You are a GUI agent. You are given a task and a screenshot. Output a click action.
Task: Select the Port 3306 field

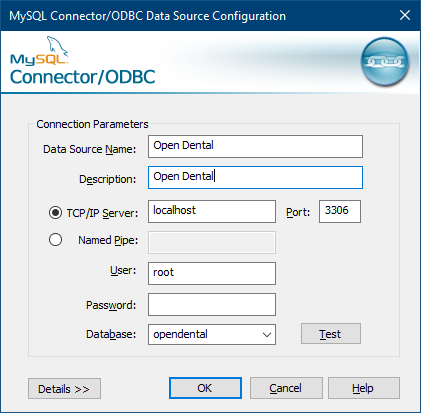tap(340, 211)
